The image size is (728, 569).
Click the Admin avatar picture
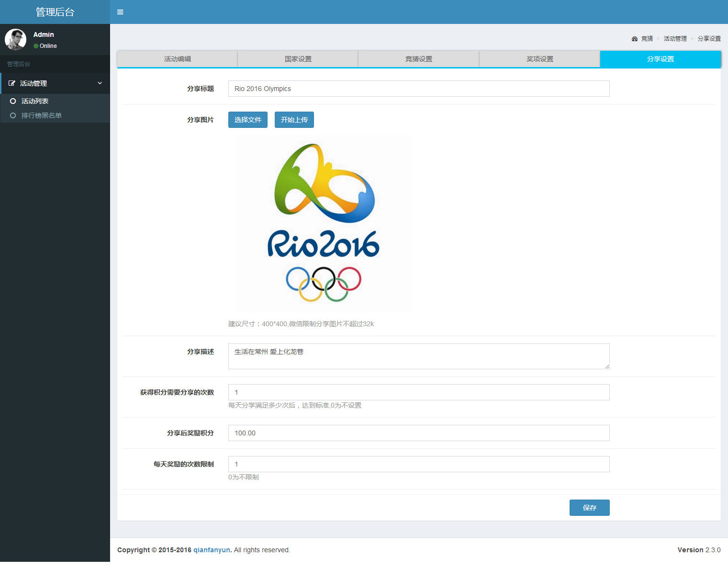16,39
